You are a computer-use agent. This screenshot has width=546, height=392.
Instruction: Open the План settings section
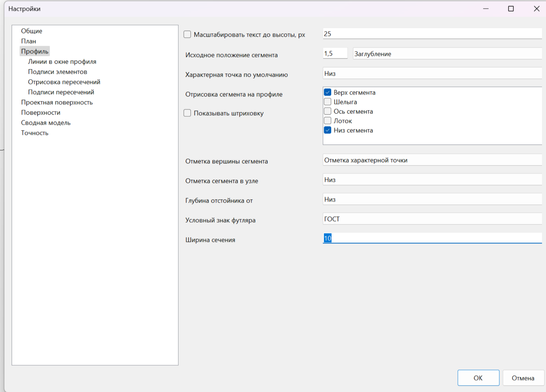point(29,41)
